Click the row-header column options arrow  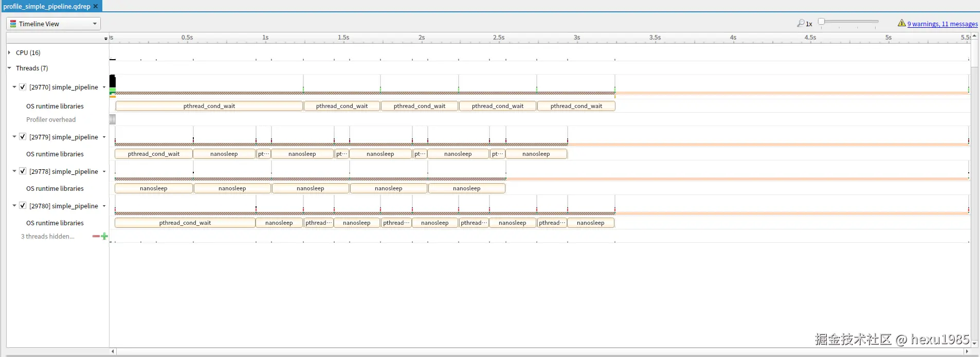(x=106, y=39)
